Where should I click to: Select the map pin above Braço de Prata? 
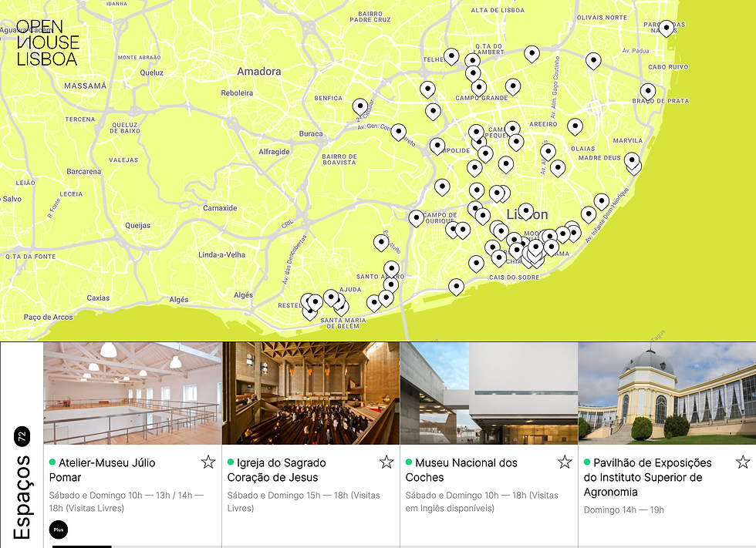[x=647, y=92]
